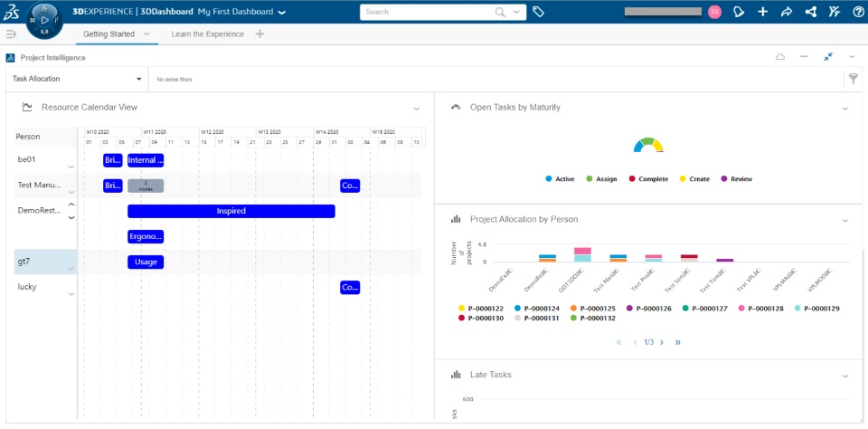Screen dimensions: 868x429
Task: Open Late Tasks panel chevron
Action: pyautogui.click(x=845, y=376)
